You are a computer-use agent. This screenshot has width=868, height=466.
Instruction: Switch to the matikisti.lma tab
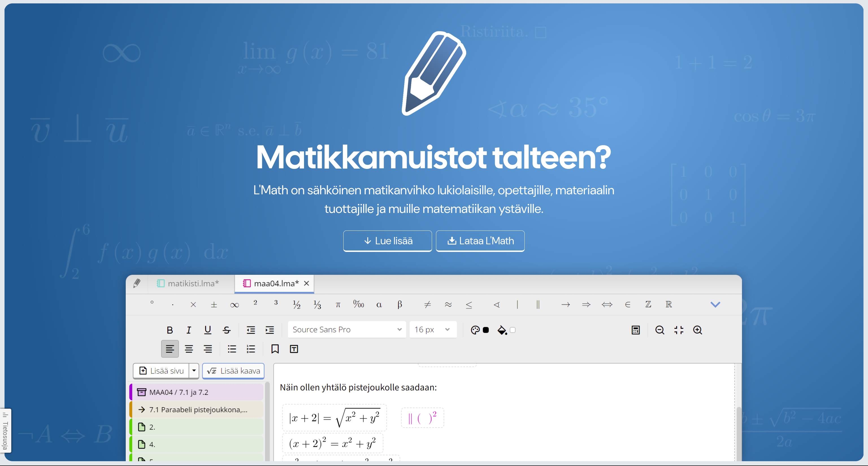click(x=188, y=284)
